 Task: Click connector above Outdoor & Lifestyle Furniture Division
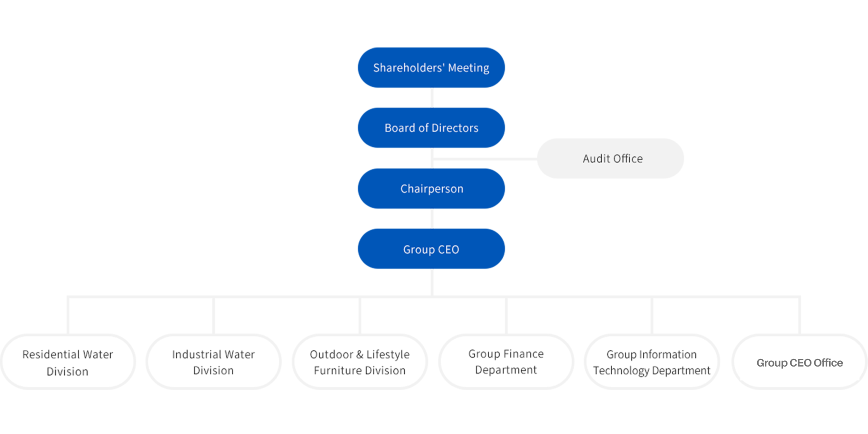tap(360, 316)
